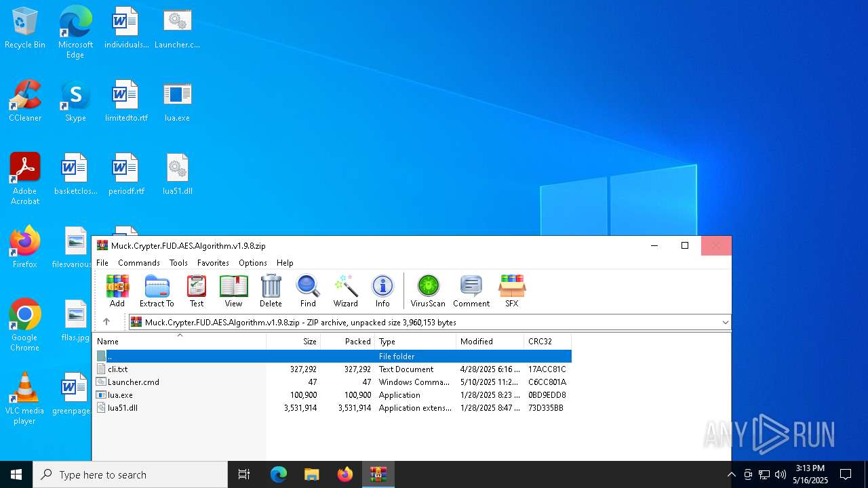
Task: Click the Delete trash can icon
Action: pyautogui.click(x=271, y=291)
